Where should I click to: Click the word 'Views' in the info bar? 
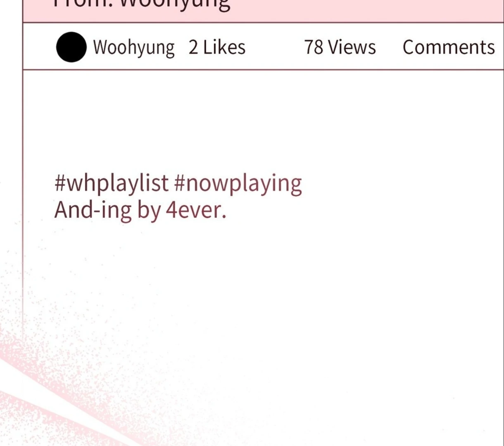[352, 47]
